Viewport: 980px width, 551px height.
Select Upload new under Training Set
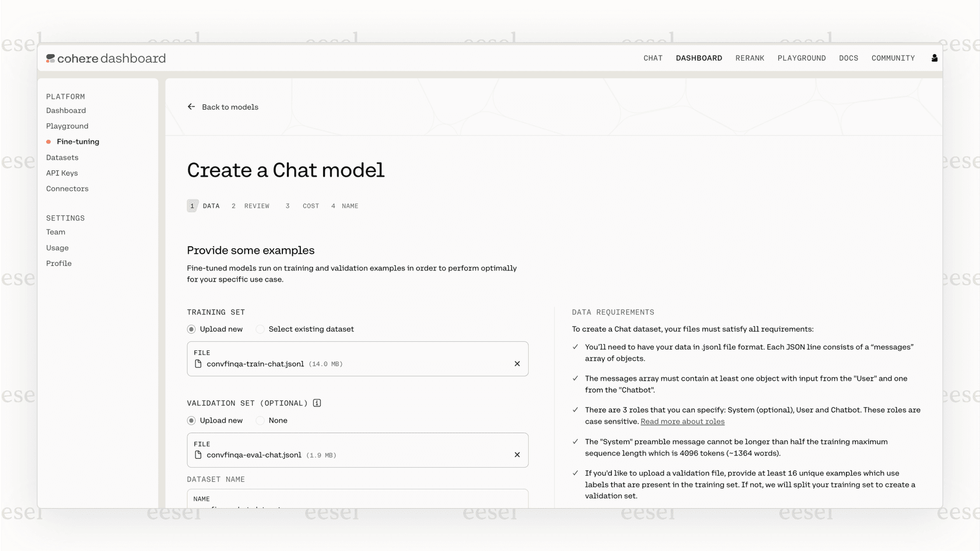[192, 329]
